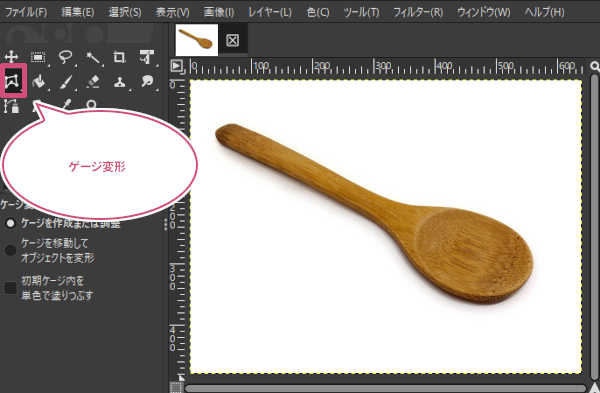Select the Cage Transform tool
This screenshot has height=393, width=600.
coord(12,81)
